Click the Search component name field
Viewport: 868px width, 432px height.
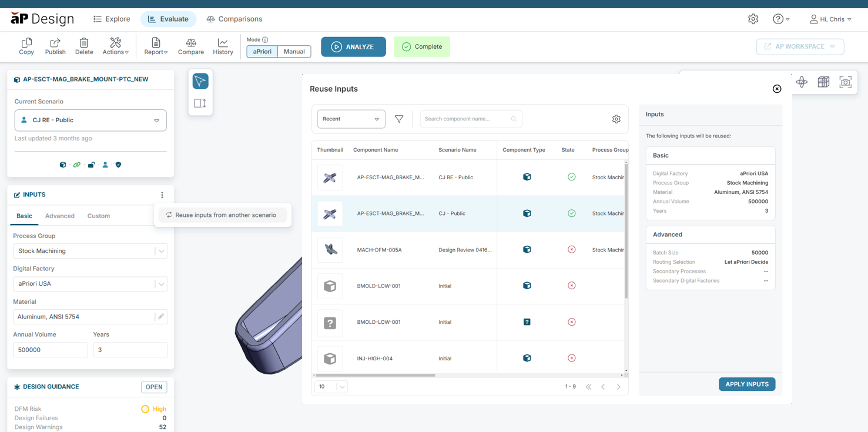click(471, 119)
